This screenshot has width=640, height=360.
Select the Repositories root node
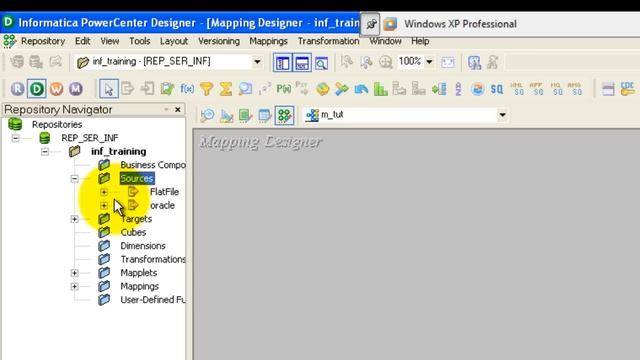click(x=57, y=124)
